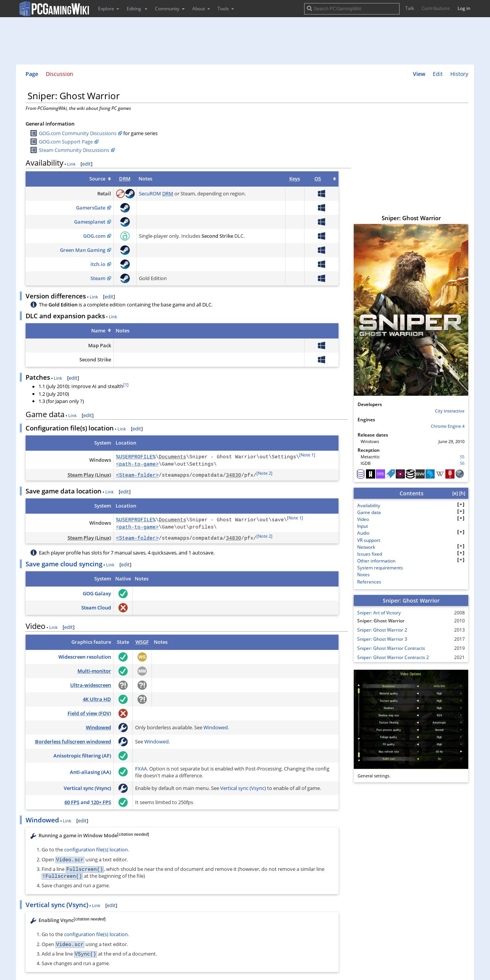Click the unknown state icon for Ultra-widescreen
This screenshot has height=980, width=490.
click(x=123, y=685)
